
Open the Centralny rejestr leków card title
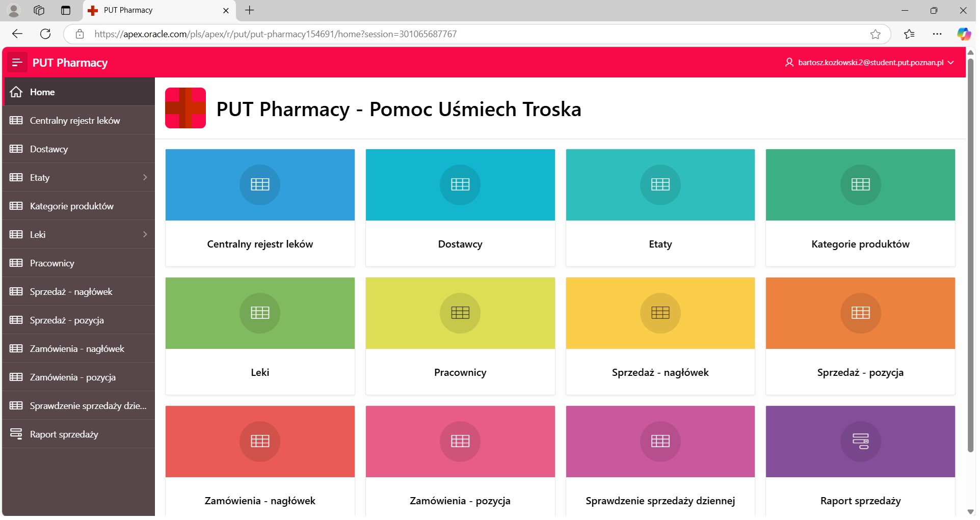click(260, 244)
